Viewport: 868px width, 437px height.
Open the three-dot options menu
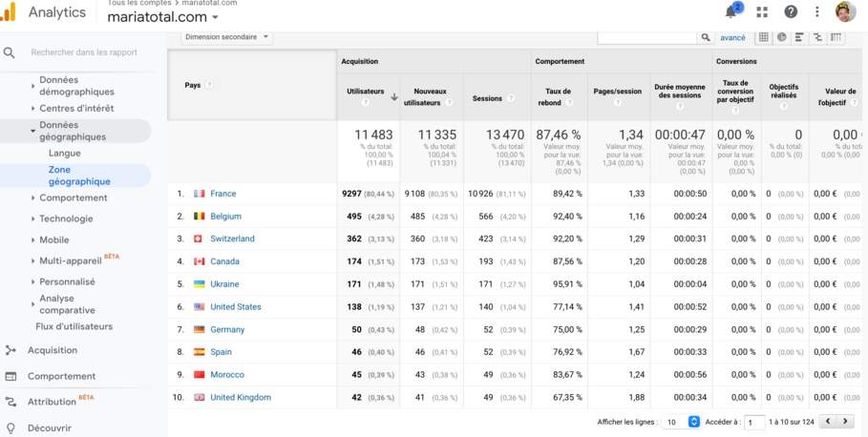click(817, 12)
